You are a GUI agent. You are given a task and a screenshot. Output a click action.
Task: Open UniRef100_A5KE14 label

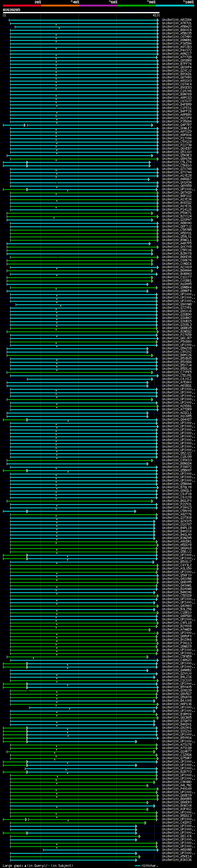[x=176, y=857]
